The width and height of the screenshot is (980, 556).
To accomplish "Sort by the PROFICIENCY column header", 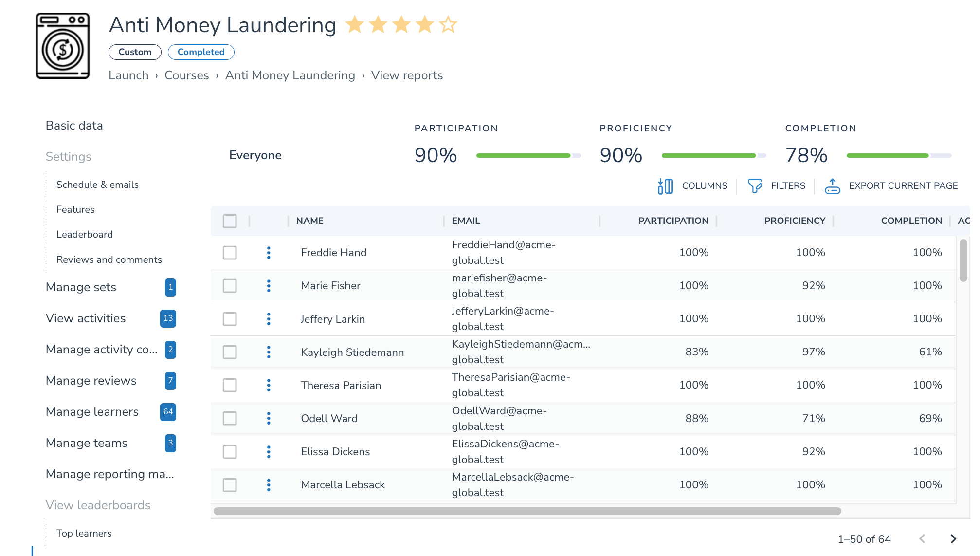I will (x=795, y=221).
